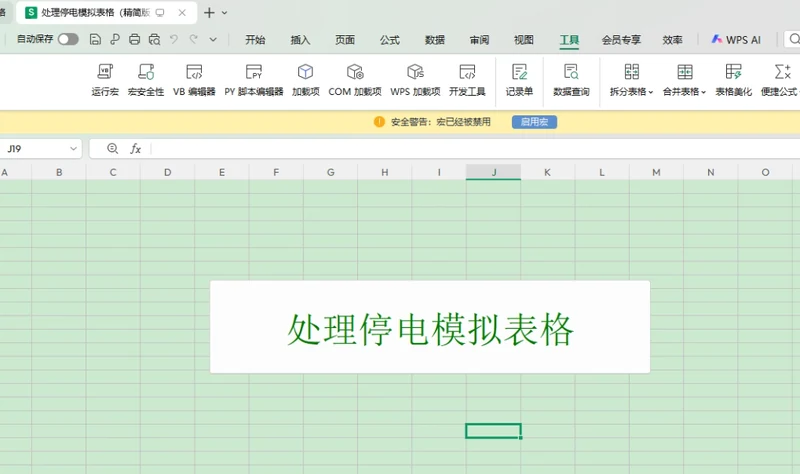Select the 工具 tab

pyautogui.click(x=569, y=40)
